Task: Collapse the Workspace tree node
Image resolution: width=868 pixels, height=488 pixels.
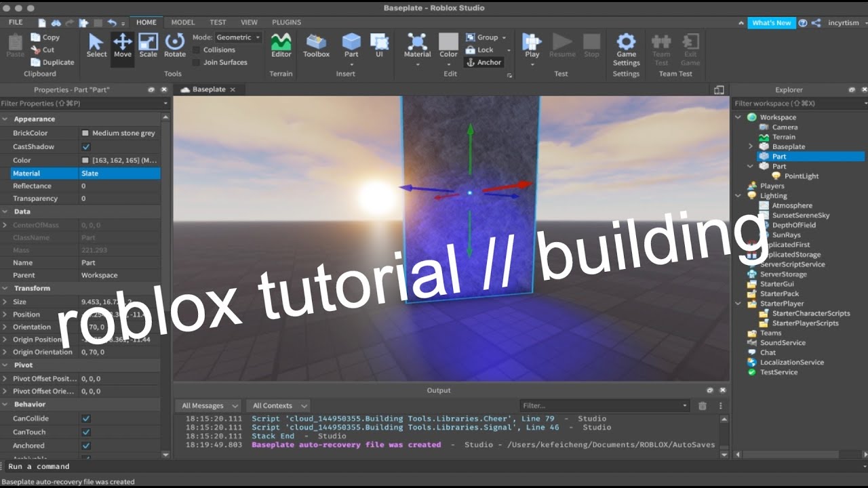Action: point(738,117)
